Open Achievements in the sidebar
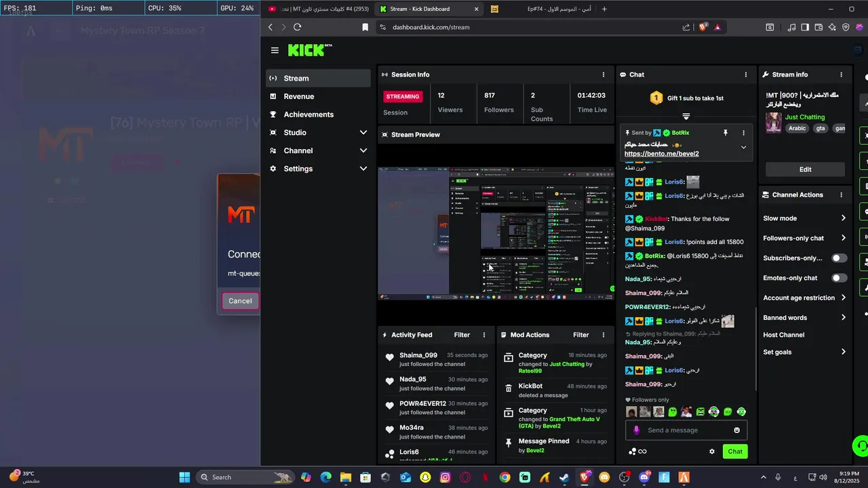The image size is (868, 488). (318, 115)
